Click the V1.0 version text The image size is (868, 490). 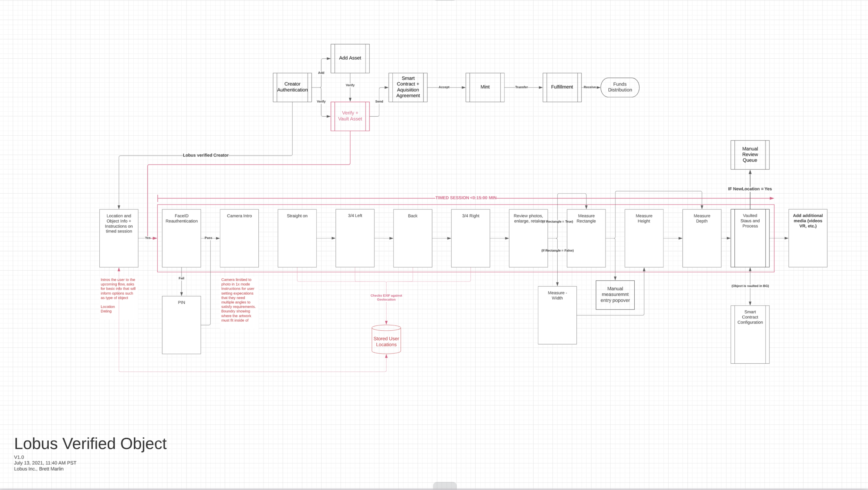pos(19,457)
